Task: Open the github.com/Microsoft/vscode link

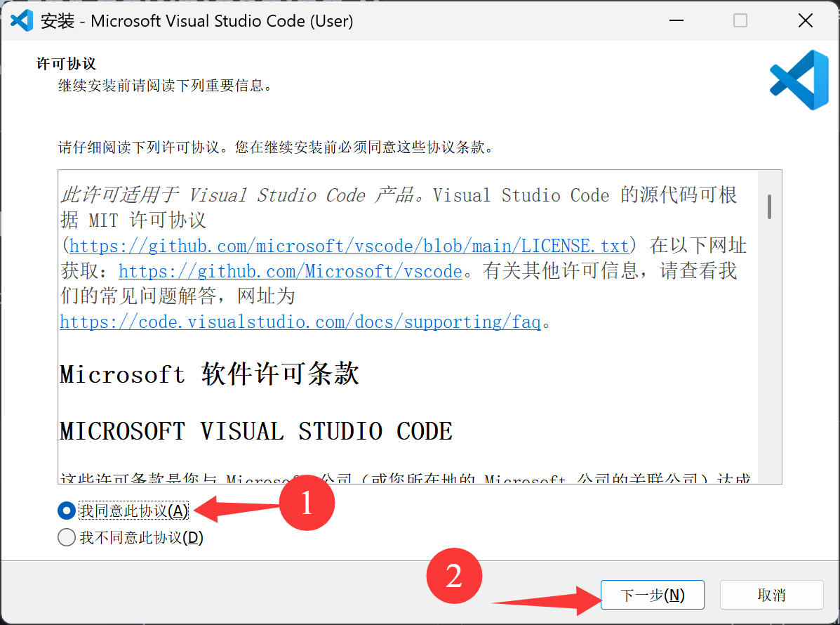Action: [291, 271]
